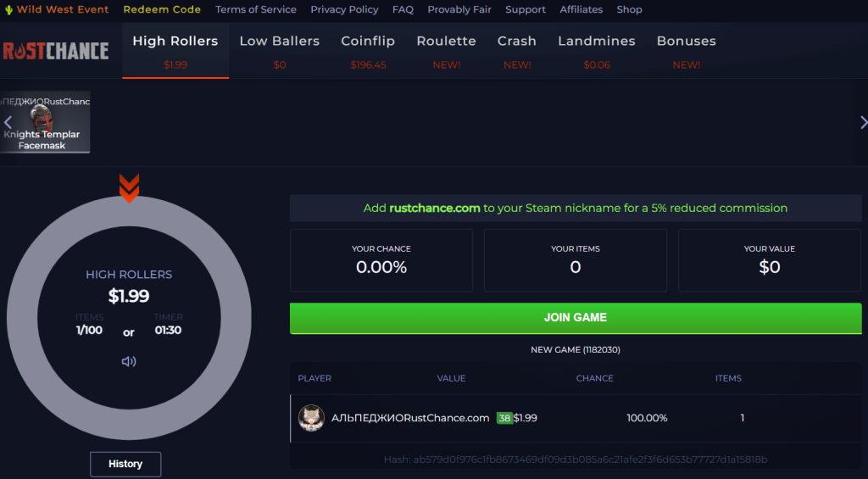Click the green level 38 badge
This screenshot has width=868, height=479.
(504, 418)
